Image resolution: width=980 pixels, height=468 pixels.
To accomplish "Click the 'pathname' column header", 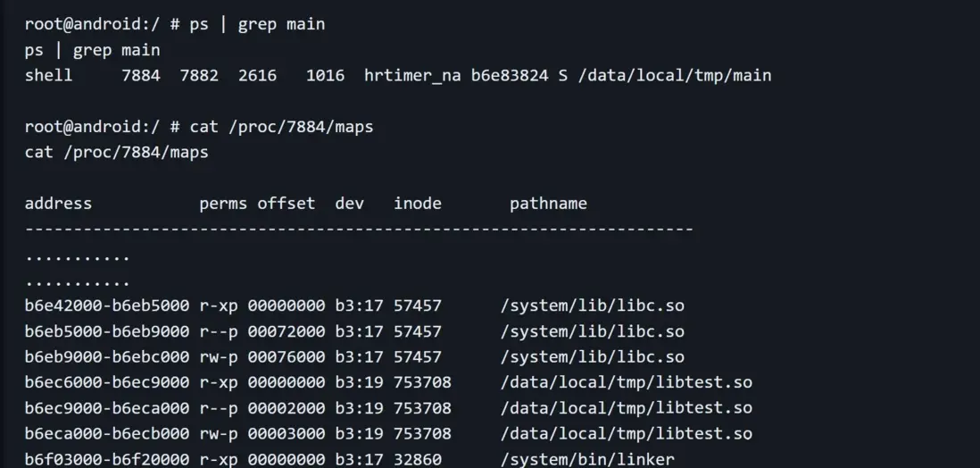I will (x=548, y=204).
